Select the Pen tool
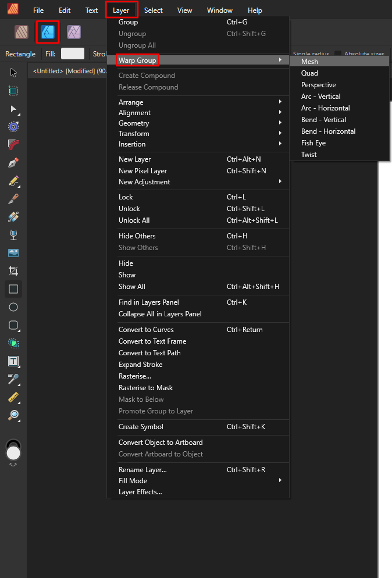The width and height of the screenshot is (392, 578). point(13,162)
